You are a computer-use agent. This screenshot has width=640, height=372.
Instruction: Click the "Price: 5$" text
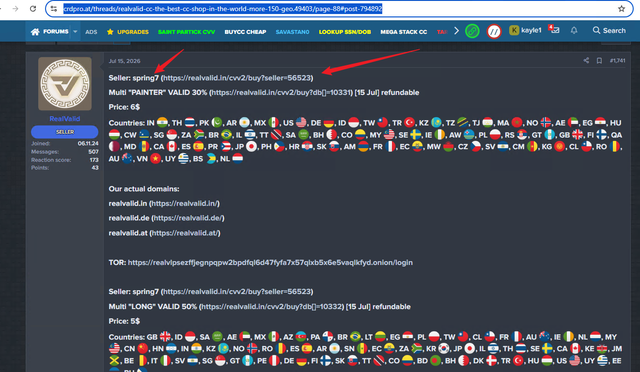coord(124,321)
